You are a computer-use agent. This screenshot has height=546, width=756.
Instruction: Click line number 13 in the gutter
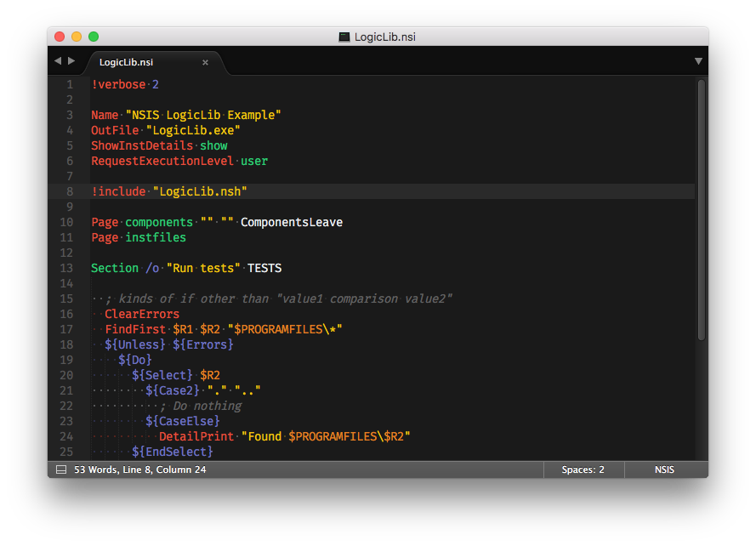(x=66, y=268)
